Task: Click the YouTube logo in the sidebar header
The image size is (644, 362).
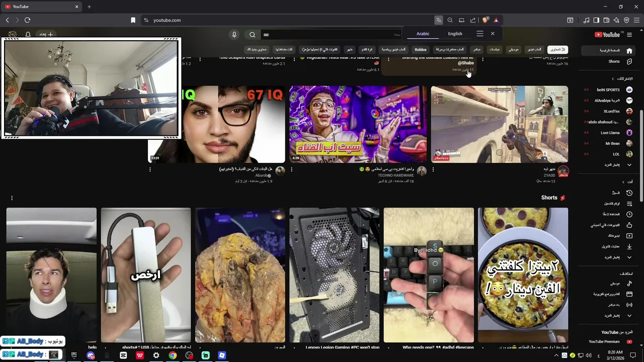Action: click(607, 35)
